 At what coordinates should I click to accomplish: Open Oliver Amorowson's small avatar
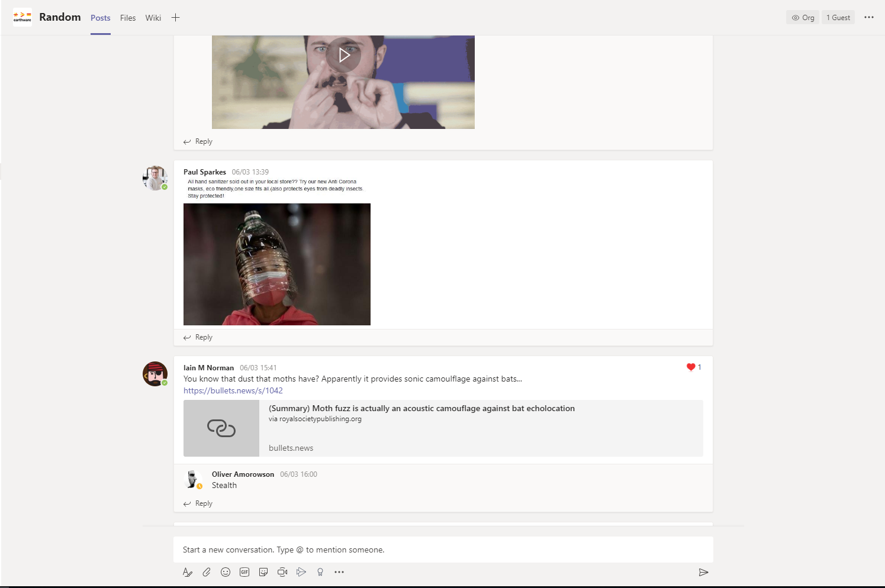click(x=193, y=479)
